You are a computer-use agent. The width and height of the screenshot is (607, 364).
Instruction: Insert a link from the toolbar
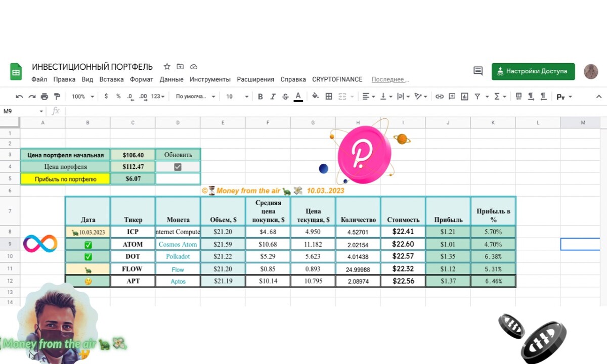click(440, 97)
